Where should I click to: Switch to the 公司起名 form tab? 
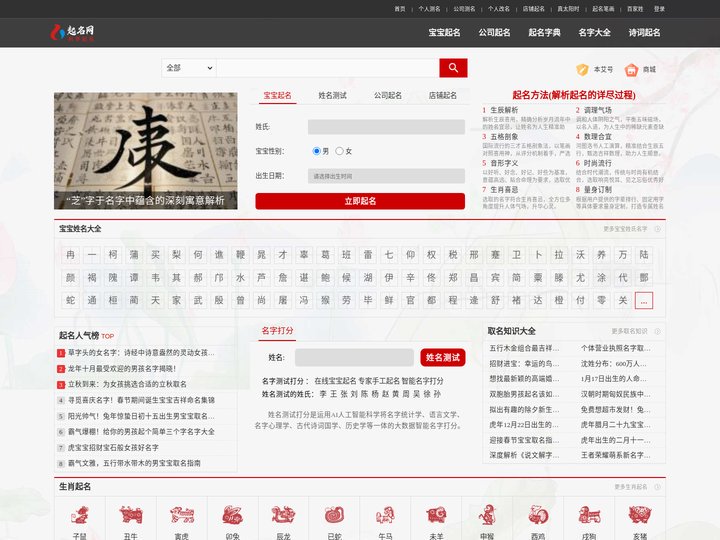(x=388, y=96)
